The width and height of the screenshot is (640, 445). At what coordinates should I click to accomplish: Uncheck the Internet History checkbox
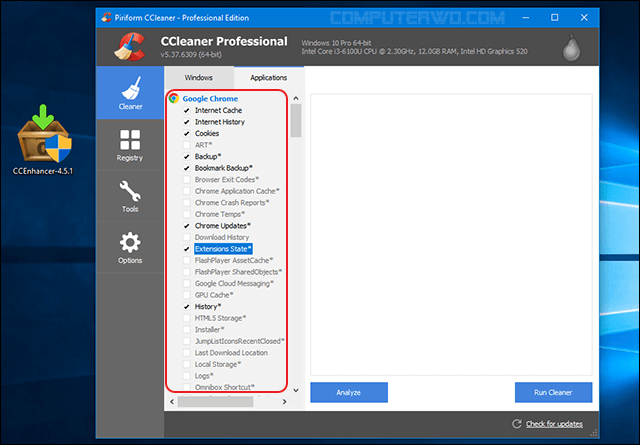[187, 122]
